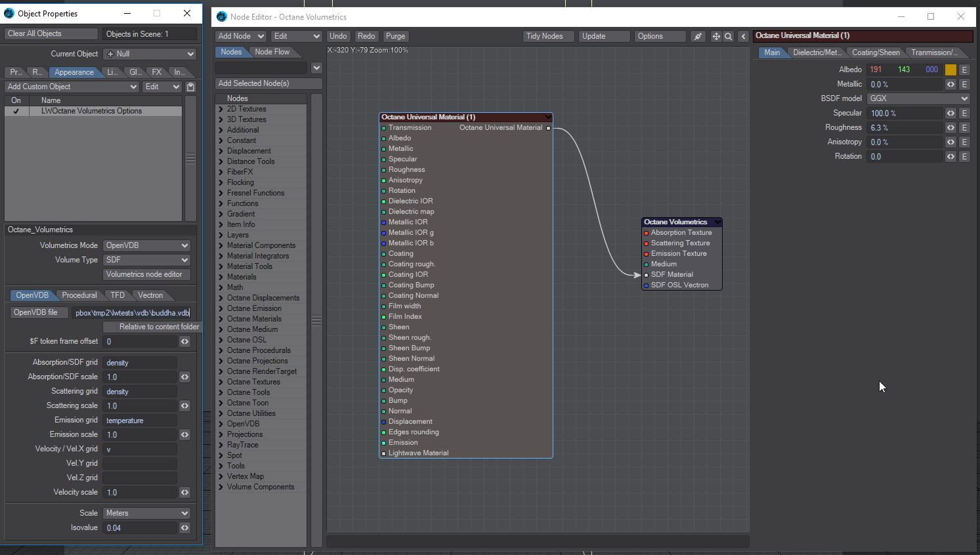
Task: Click the Albedo red value 191
Action: (876, 70)
